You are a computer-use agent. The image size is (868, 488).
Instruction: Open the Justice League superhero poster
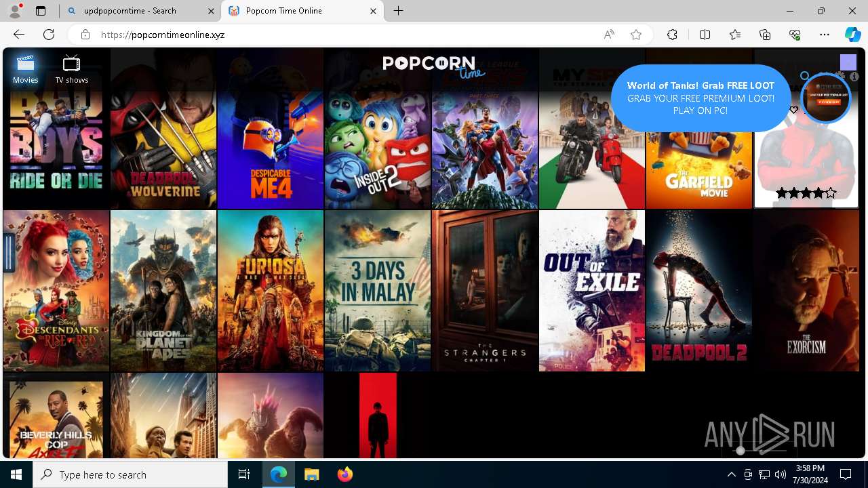[485, 129]
